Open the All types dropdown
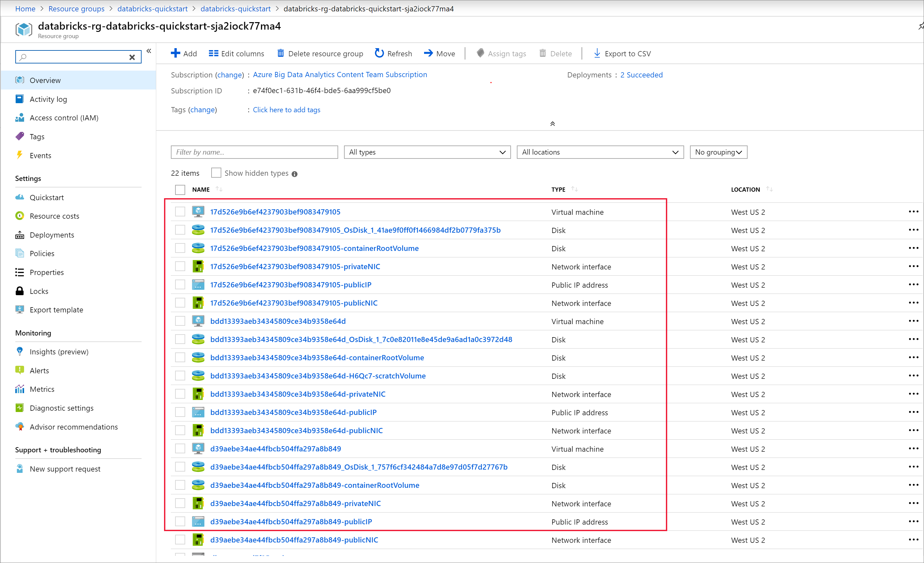The image size is (924, 563). click(x=427, y=152)
